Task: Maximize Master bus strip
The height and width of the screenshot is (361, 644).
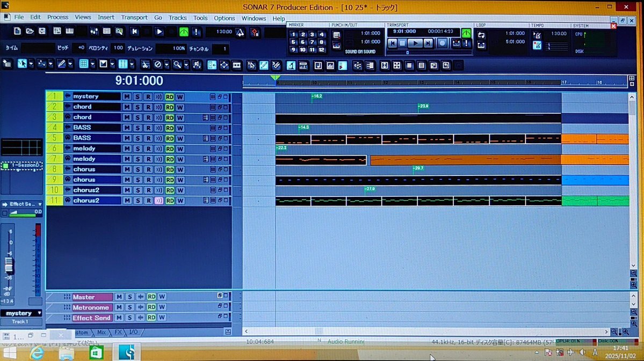Action: coord(226,296)
